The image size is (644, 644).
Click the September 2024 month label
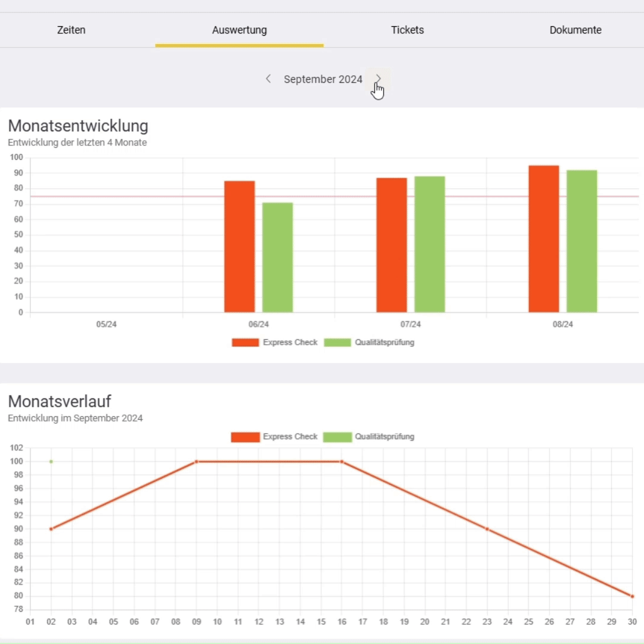pyautogui.click(x=323, y=79)
